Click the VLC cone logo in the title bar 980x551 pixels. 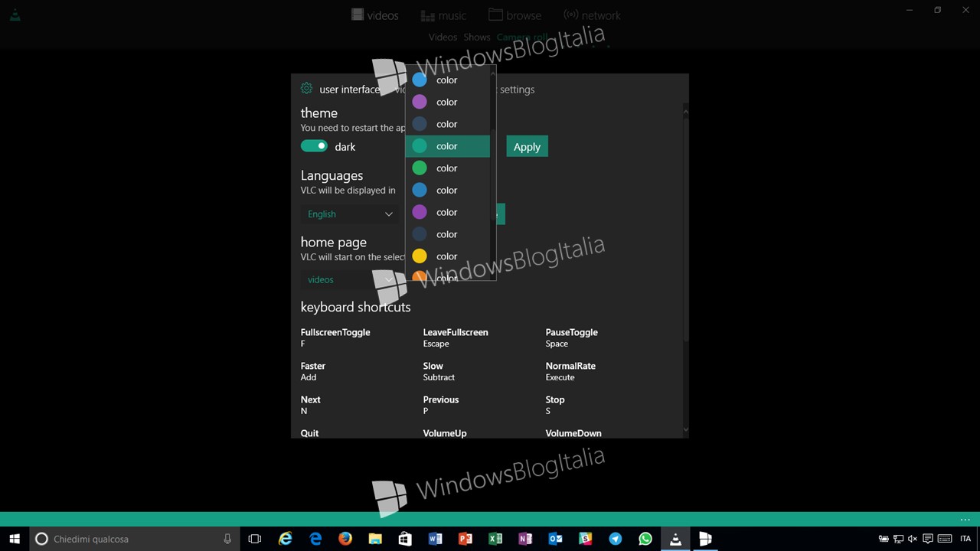[15, 14]
